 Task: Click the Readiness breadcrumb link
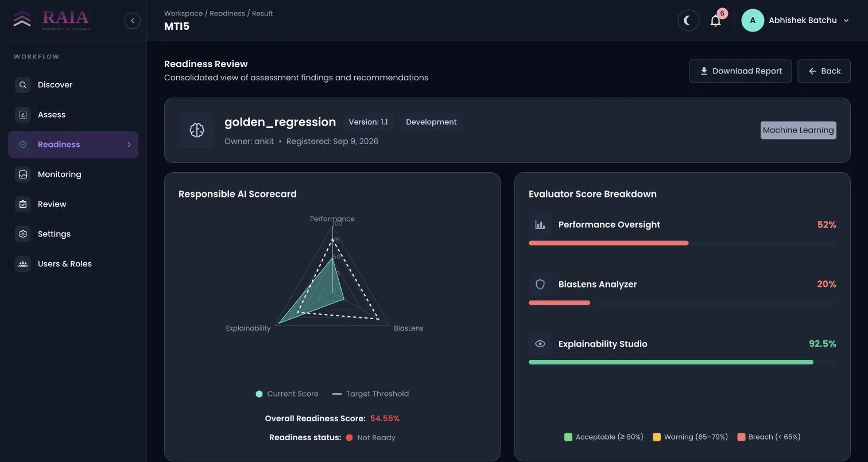(227, 13)
